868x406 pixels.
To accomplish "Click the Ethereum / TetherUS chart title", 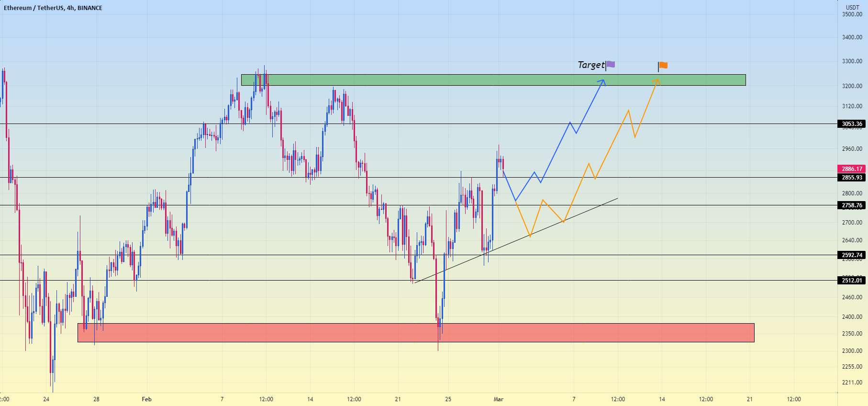I will [x=53, y=8].
